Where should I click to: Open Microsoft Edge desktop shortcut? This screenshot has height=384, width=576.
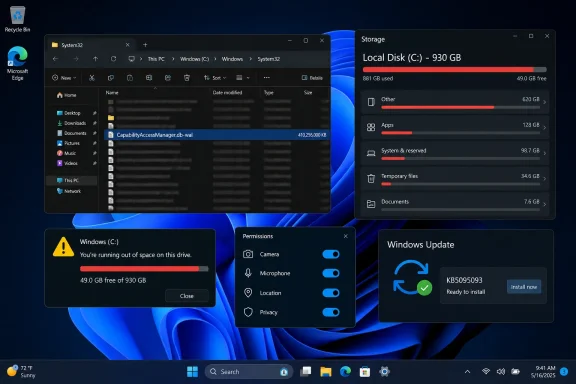tap(17, 63)
